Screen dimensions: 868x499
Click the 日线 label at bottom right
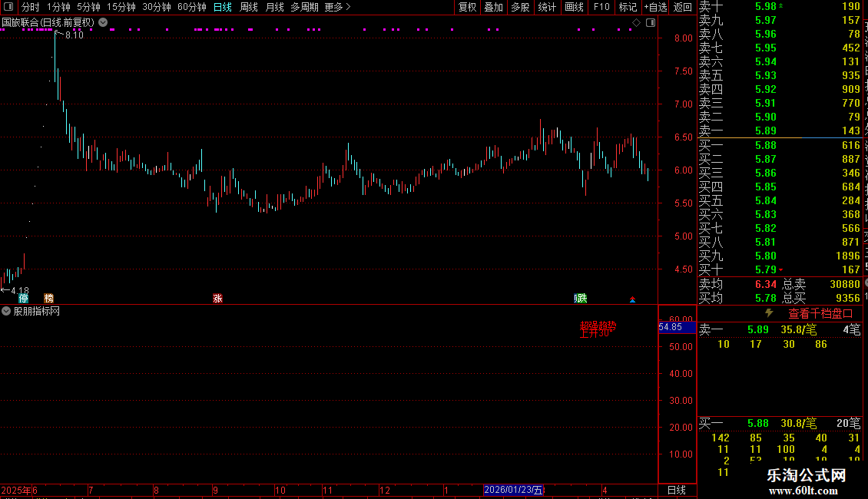coord(677,490)
